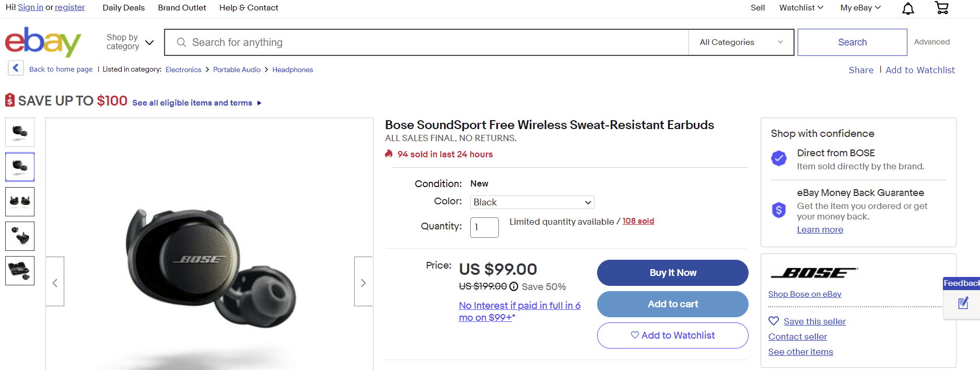Click See other items
The height and width of the screenshot is (370, 980).
click(x=800, y=352)
